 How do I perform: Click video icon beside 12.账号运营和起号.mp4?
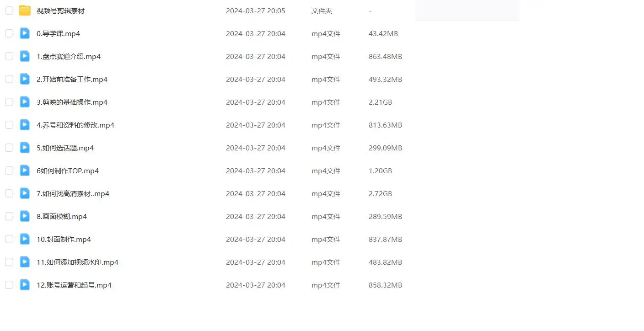click(x=25, y=285)
